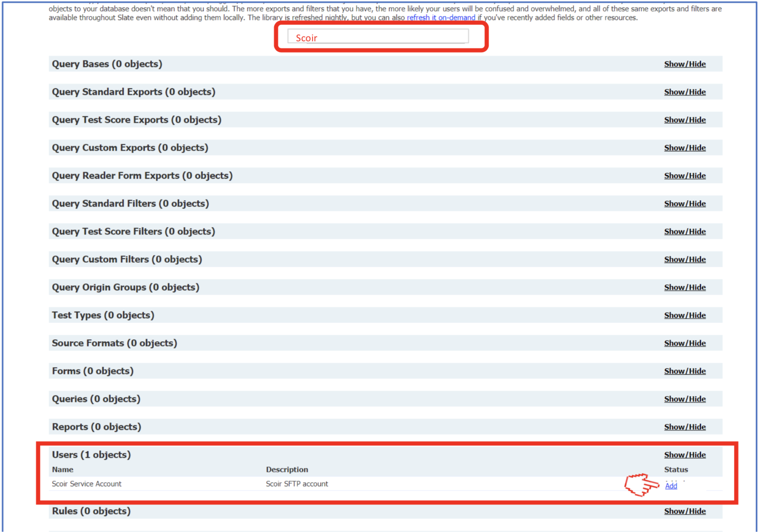
Task: Click the Query Reader Form Exports heading
Action: [142, 176]
